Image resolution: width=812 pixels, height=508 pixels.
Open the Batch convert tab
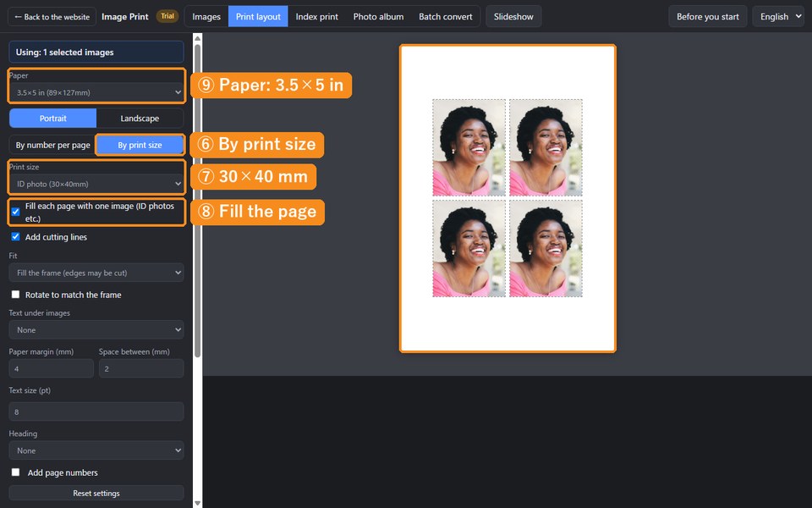tap(446, 17)
